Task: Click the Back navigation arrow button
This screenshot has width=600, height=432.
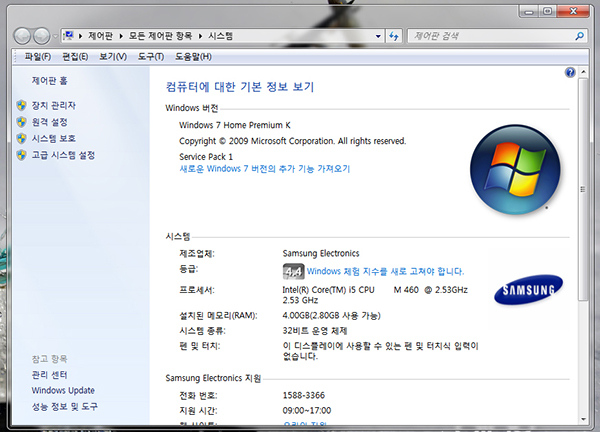Action: pyautogui.click(x=22, y=36)
